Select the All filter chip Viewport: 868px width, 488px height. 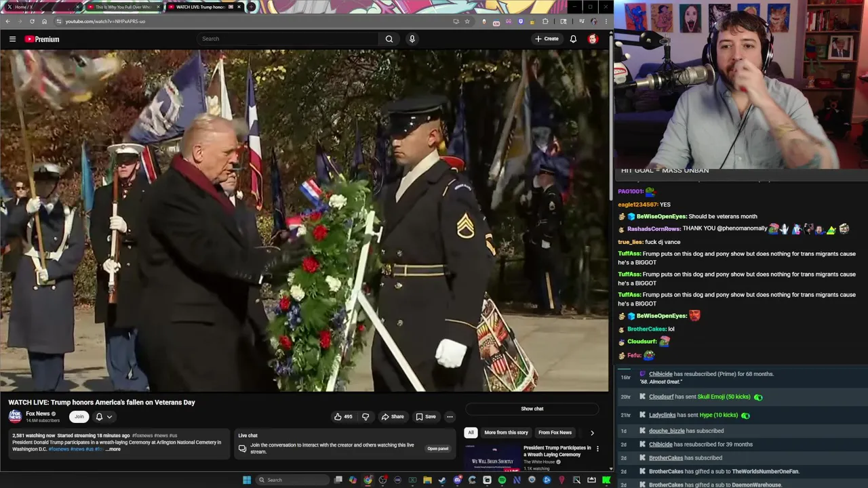pos(471,432)
